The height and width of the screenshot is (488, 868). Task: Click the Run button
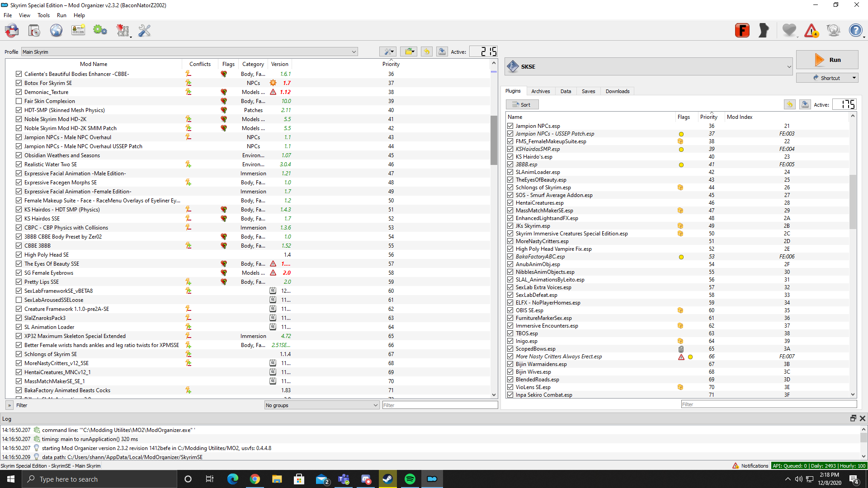tap(827, 60)
